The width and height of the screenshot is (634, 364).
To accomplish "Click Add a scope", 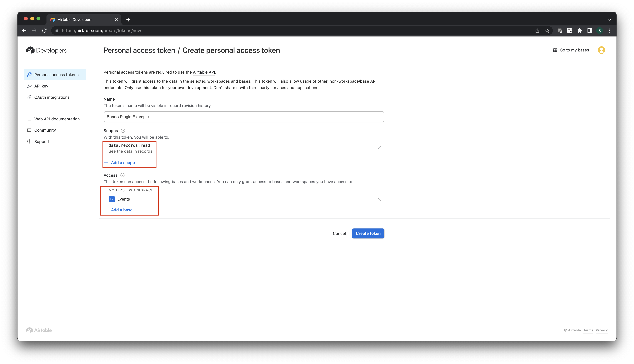I will pos(119,163).
